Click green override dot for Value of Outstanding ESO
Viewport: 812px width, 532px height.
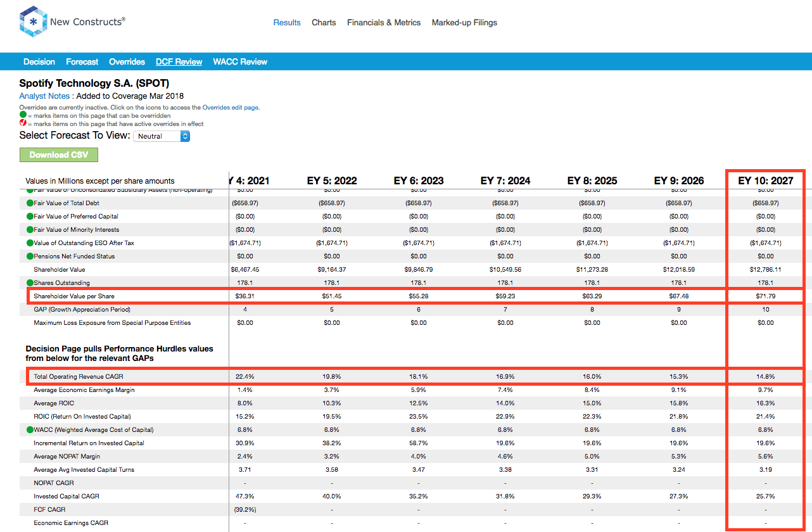(30, 243)
